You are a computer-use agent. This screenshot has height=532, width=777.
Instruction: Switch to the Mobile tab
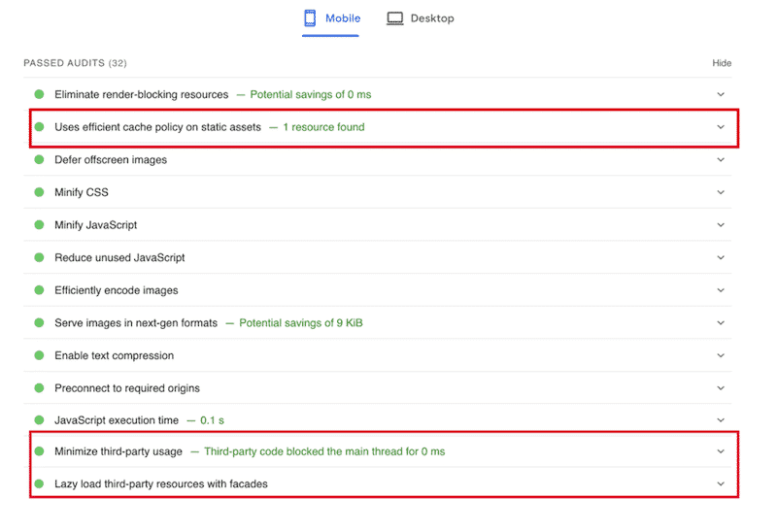(331, 18)
